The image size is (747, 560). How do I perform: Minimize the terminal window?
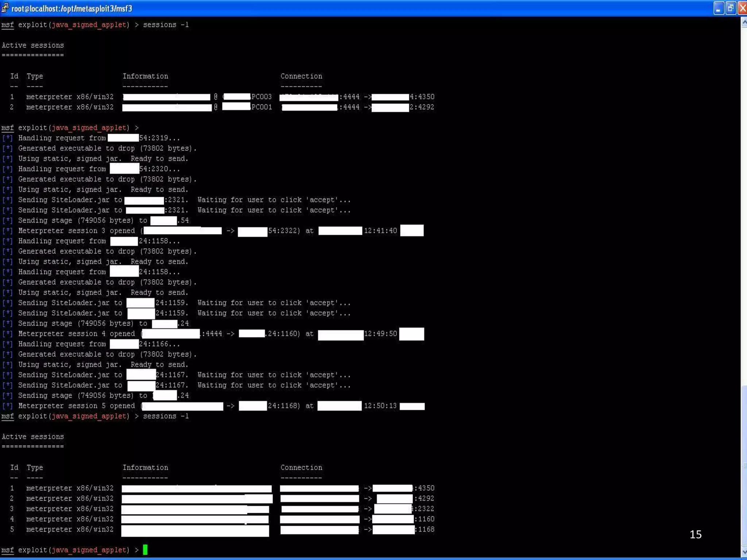(718, 8)
